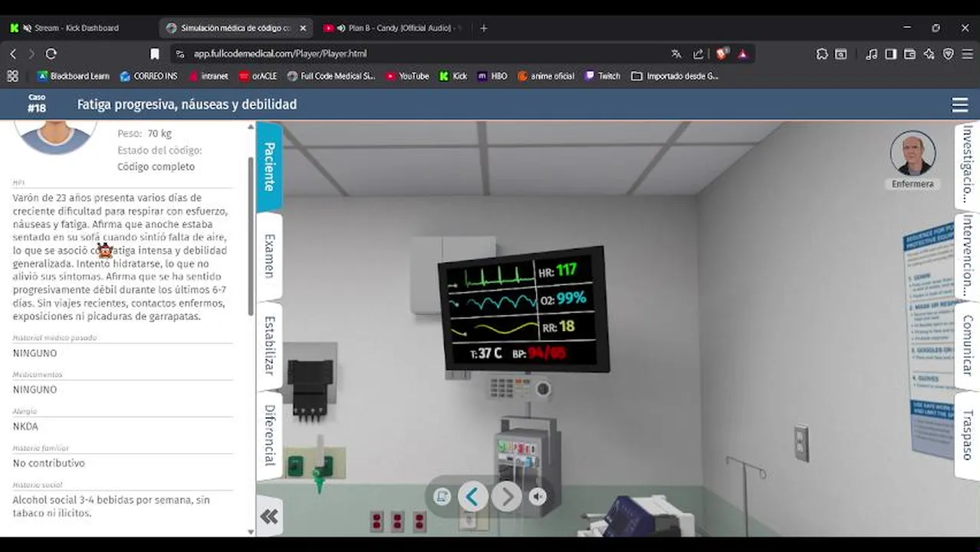Open the Investigación tab on right
Image resolution: width=980 pixels, height=552 pixels.
(x=967, y=165)
